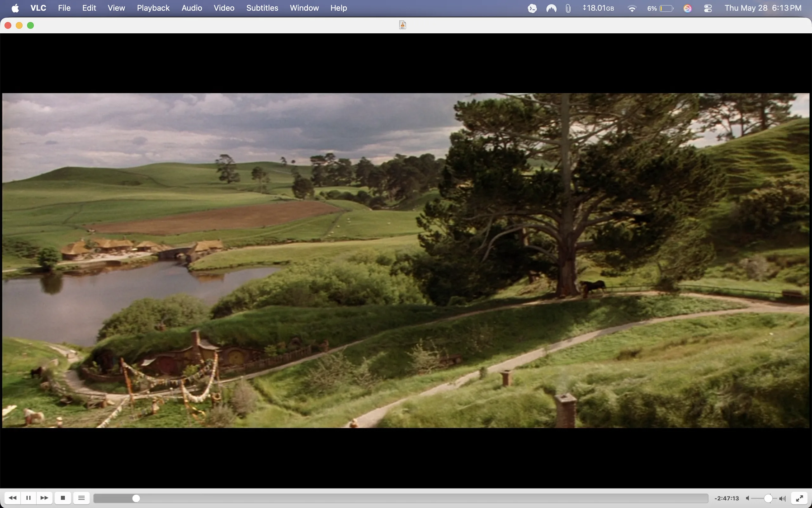Click the arch-shaped status icon in menu bar
The height and width of the screenshot is (508, 812).
point(551,8)
